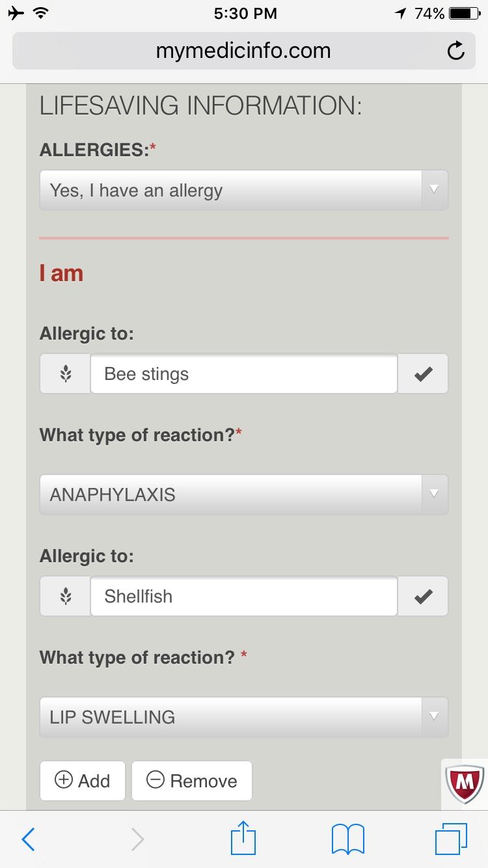Tap the plant icon beside Shellfish

[64, 595]
